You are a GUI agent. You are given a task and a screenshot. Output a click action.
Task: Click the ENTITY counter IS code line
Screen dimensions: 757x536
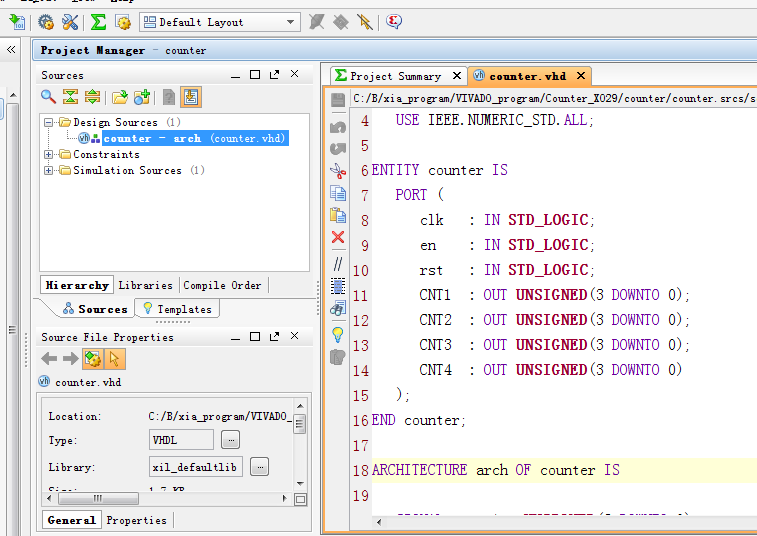point(439,170)
